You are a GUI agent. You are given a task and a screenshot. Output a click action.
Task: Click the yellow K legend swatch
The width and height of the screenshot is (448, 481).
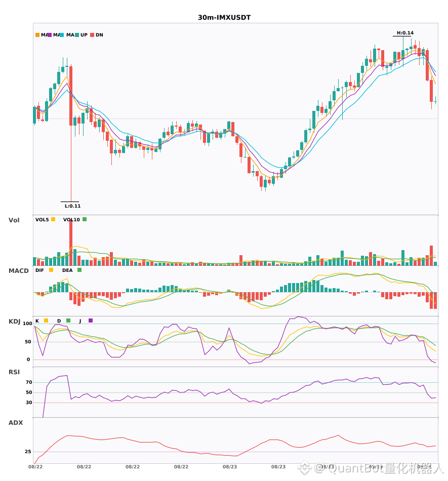(46, 320)
